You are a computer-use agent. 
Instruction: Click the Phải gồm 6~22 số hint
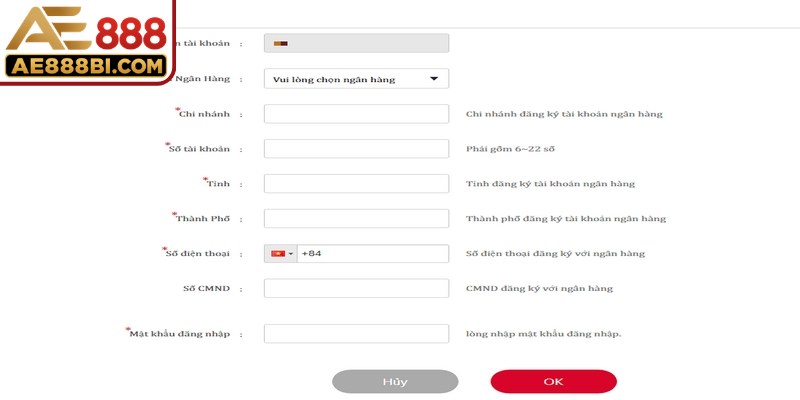point(510,149)
